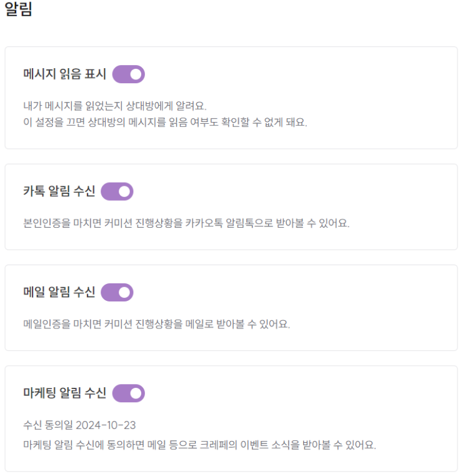The height and width of the screenshot is (476, 465).
Task: Click the '이 설정을 끄면' description line
Action: click(165, 122)
